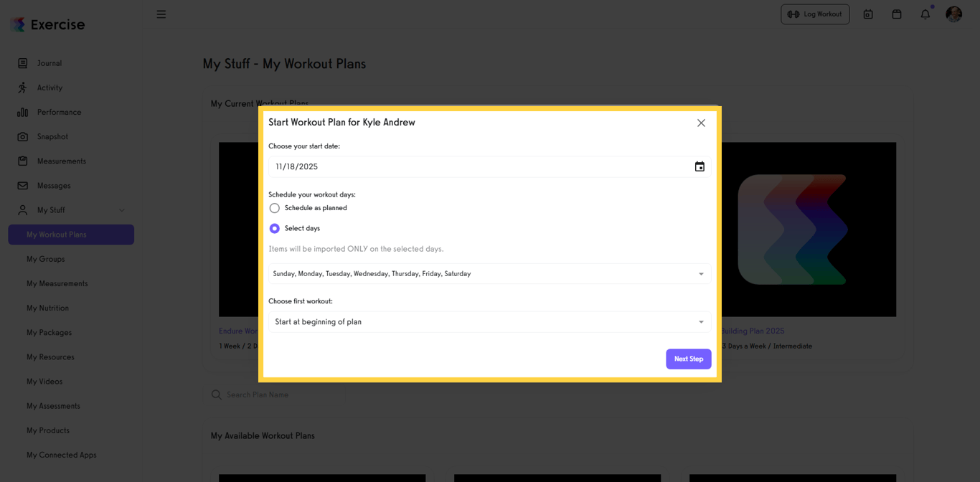Viewport: 980px width, 482px height.
Task: Click the start date input field
Action: point(489,166)
